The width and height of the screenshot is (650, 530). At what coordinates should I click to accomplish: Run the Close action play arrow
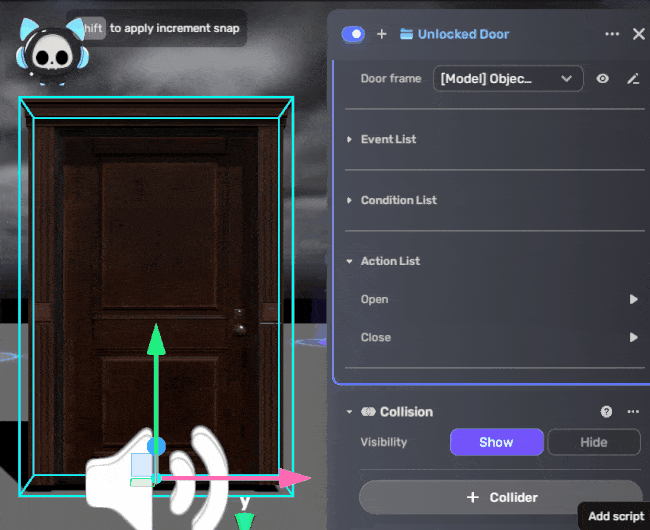click(x=633, y=337)
